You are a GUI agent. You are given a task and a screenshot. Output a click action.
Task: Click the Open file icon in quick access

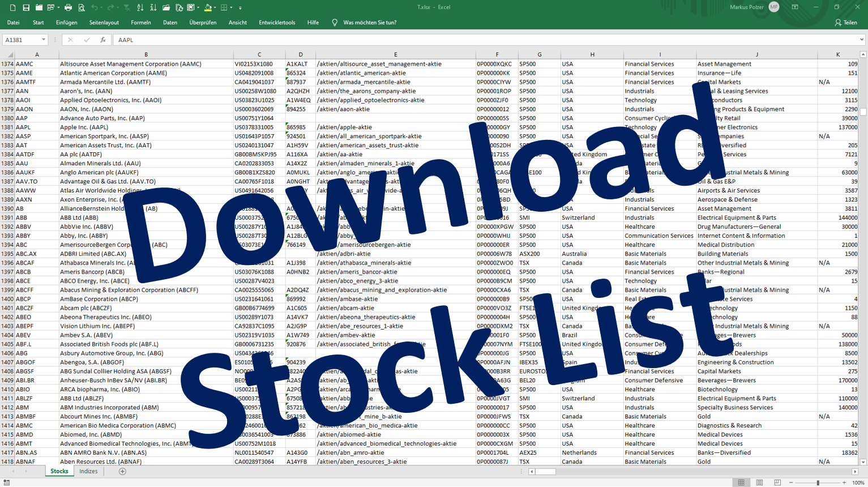[39, 7]
